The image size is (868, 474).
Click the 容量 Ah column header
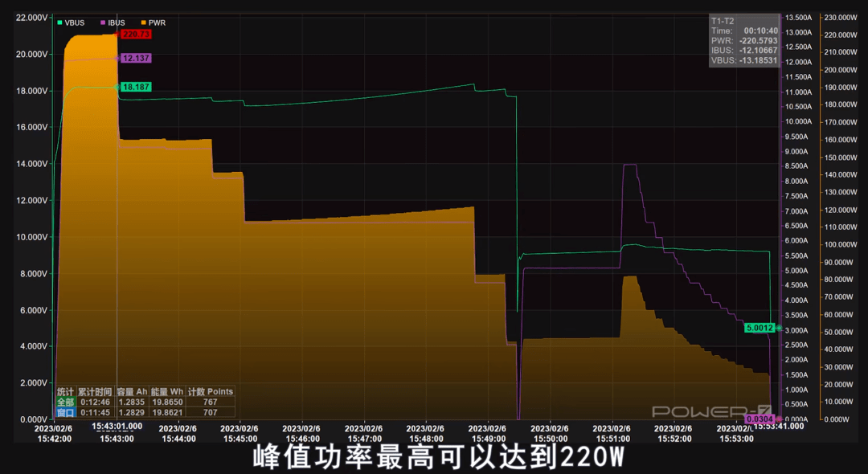pyautogui.click(x=132, y=391)
